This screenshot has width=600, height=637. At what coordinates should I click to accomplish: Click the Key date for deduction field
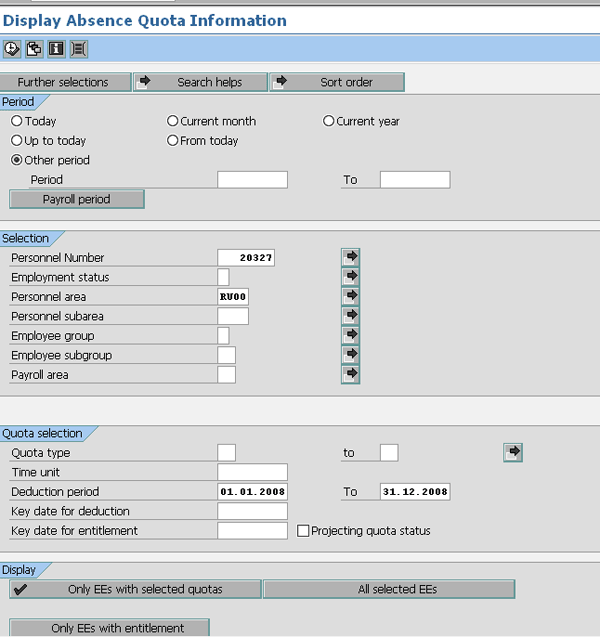252,511
